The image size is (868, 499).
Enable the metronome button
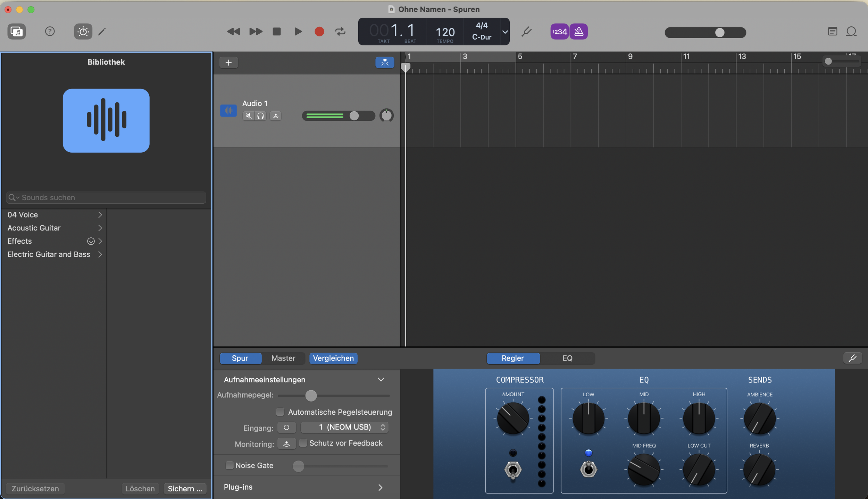tap(578, 32)
